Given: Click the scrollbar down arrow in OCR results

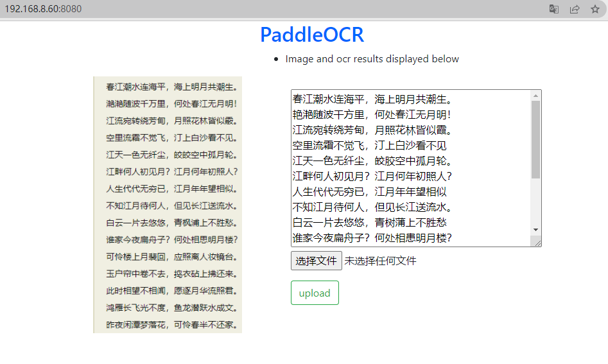Looking at the screenshot, I should pyautogui.click(x=535, y=230).
